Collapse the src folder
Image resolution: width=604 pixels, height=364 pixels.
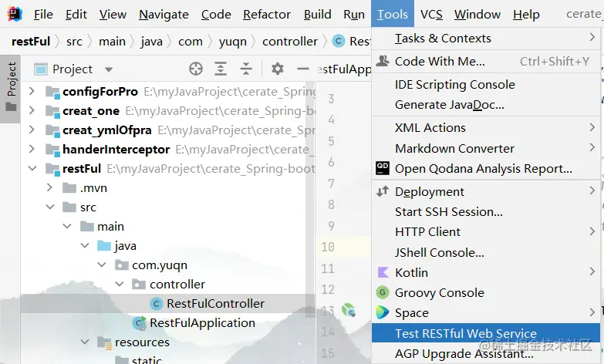49,207
